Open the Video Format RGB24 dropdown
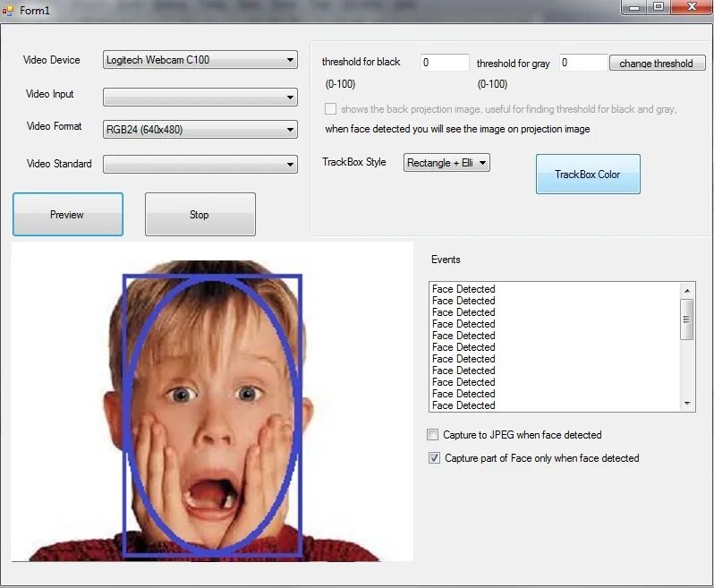The height and width of the screenshot is (588, 714). (x=200, y=130)
